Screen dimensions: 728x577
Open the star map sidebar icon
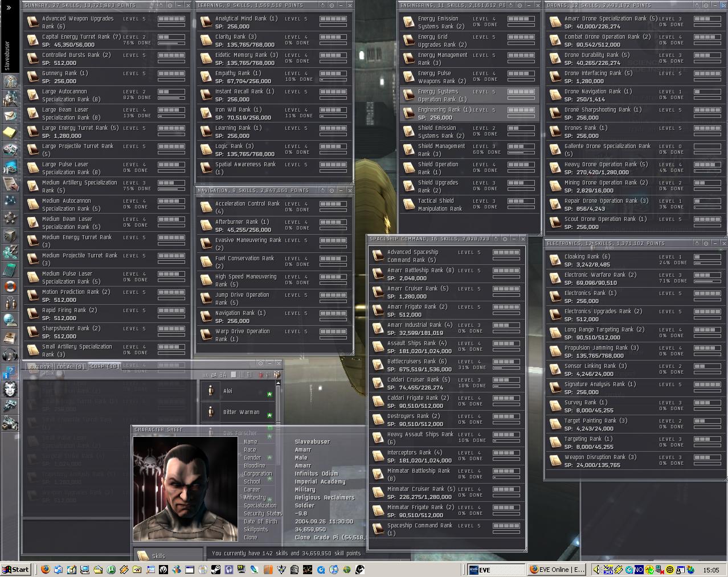(10, 201)
